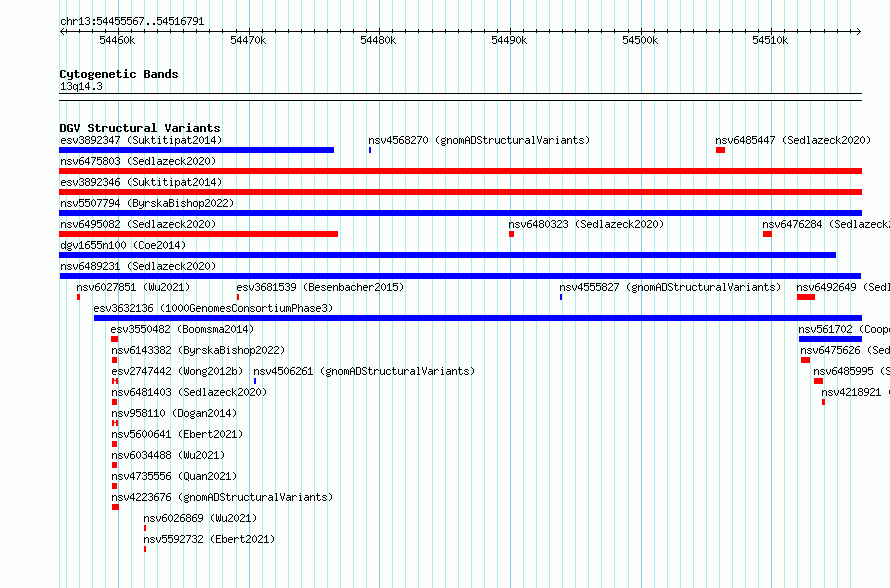Click the esv3892347 (Suktitipat2014) variant label
The width and height of the screenshot is (890, 588).
tap(141, 140)
